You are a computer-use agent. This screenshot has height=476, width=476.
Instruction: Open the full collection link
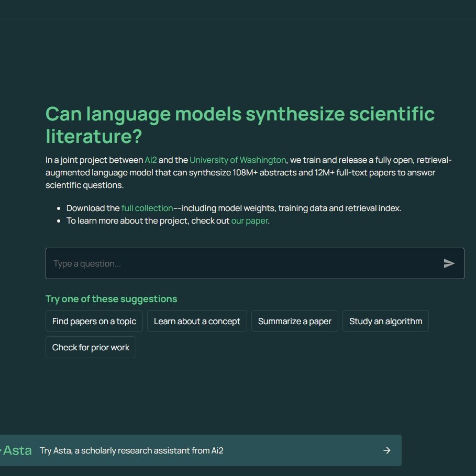pyautogui.click(x=147, y=208)
